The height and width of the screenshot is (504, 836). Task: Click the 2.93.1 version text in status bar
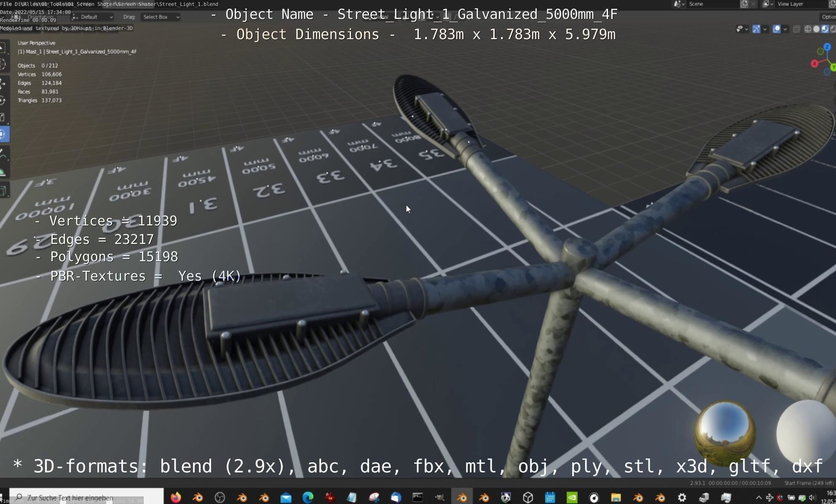click(x=697, y=483)
